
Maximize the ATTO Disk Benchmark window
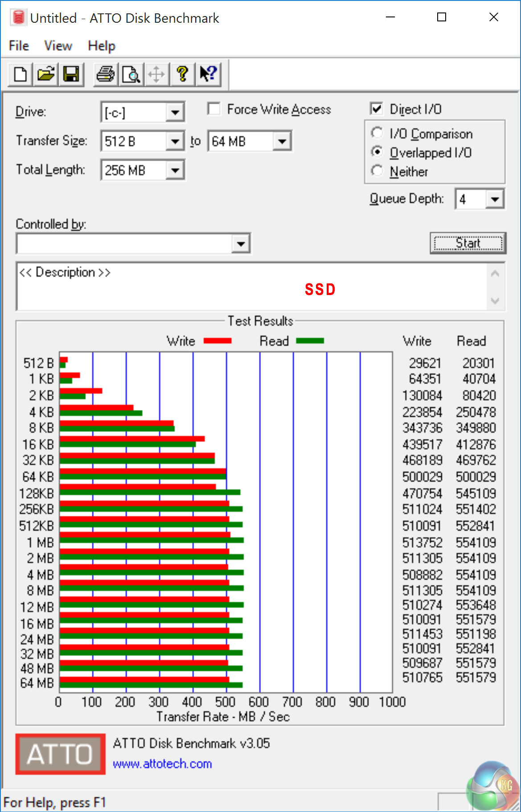(442, 17)
